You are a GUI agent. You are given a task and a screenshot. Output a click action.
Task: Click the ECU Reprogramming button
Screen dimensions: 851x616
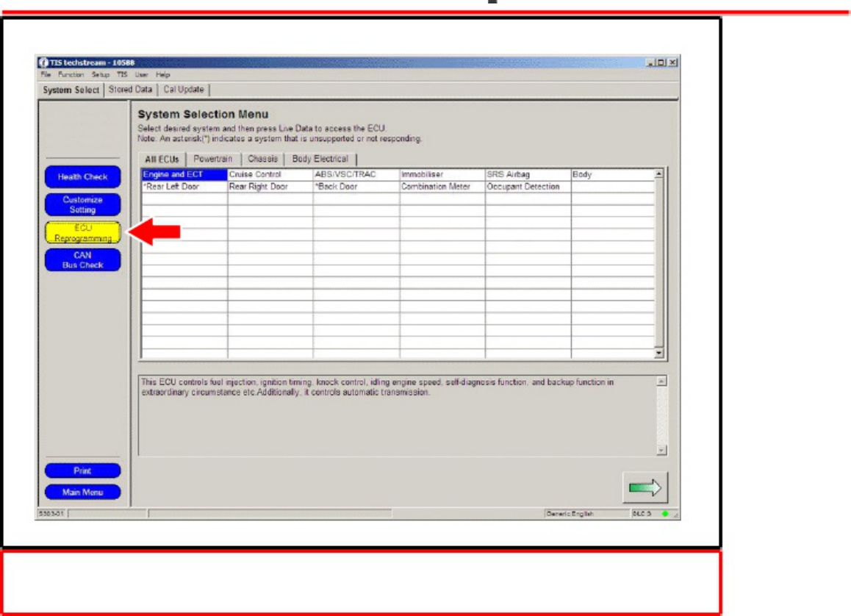click(82, 233)
